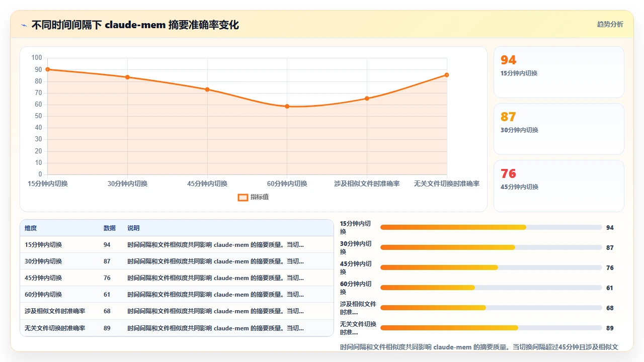Click the 无关文件切换时准… label beside its progress bar
This screenshot has width=644, height=362.
[358, 328]
